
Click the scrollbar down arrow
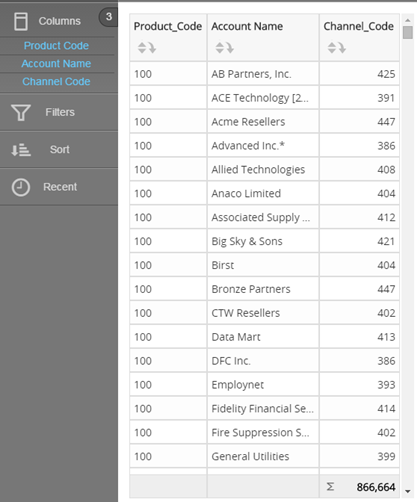408,491
